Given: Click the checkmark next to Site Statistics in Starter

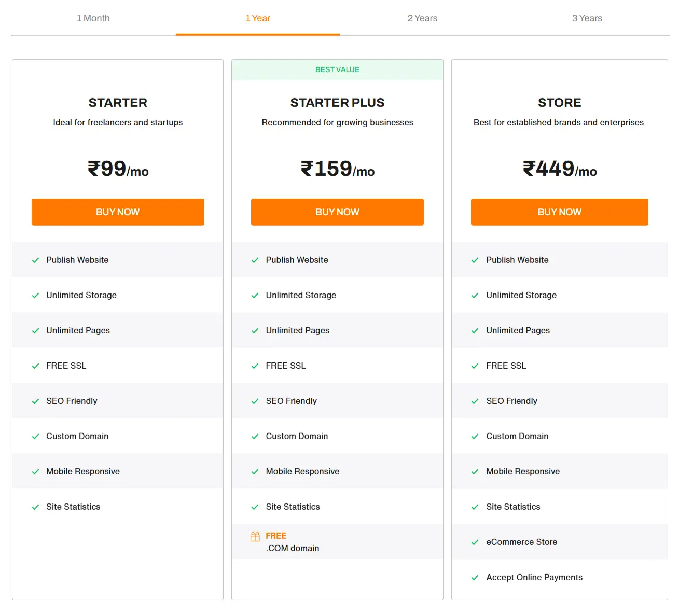Looking at the screenshot, I should pos(35,507).
